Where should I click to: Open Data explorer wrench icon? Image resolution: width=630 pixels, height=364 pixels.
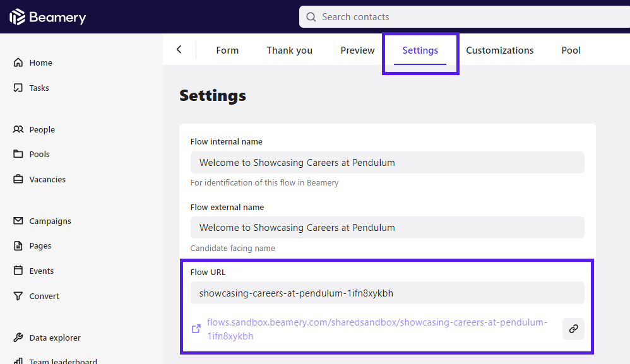point(18,338)
